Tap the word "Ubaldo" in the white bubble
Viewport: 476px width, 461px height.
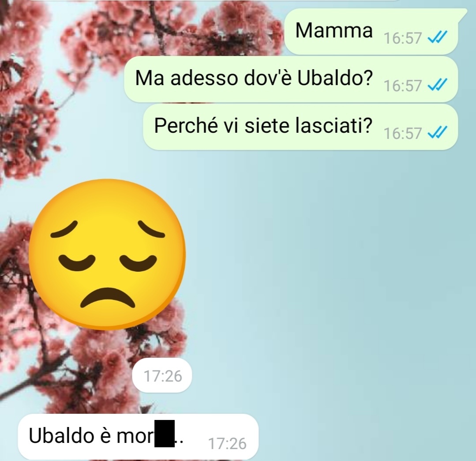coord(61,435)
